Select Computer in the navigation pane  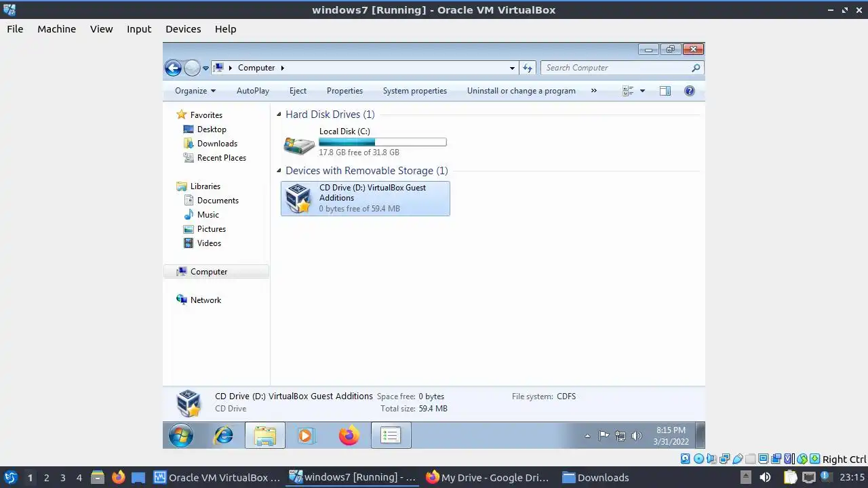coord(209,272)
